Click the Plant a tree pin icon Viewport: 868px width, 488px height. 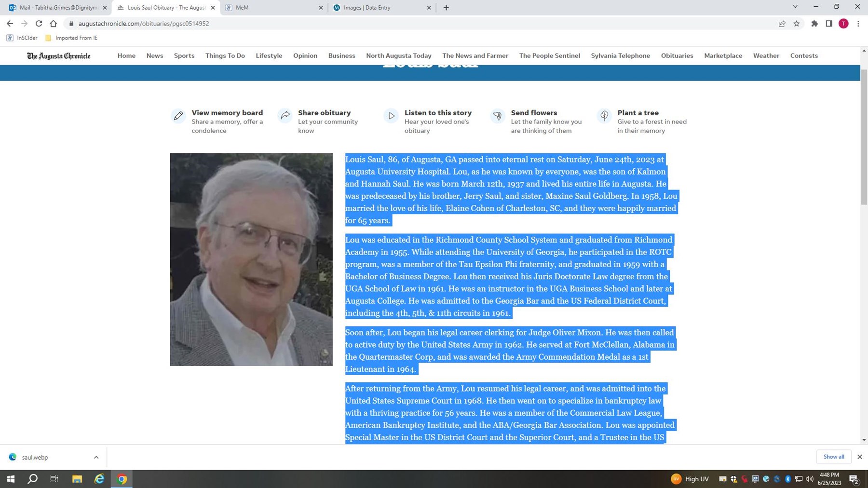pyautogui.click(x=604, y=116)
